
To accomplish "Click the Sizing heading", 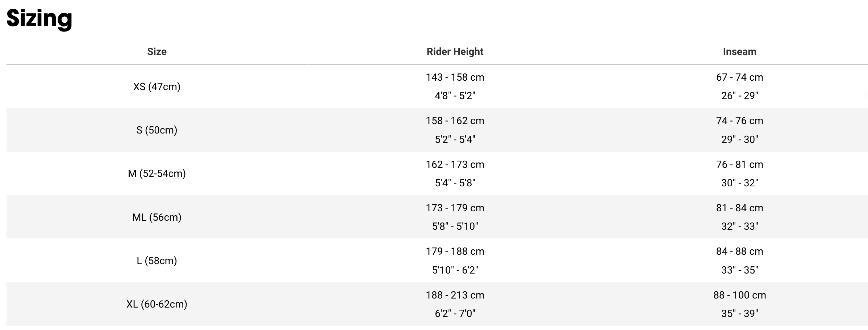I will [x=39, y=18].
